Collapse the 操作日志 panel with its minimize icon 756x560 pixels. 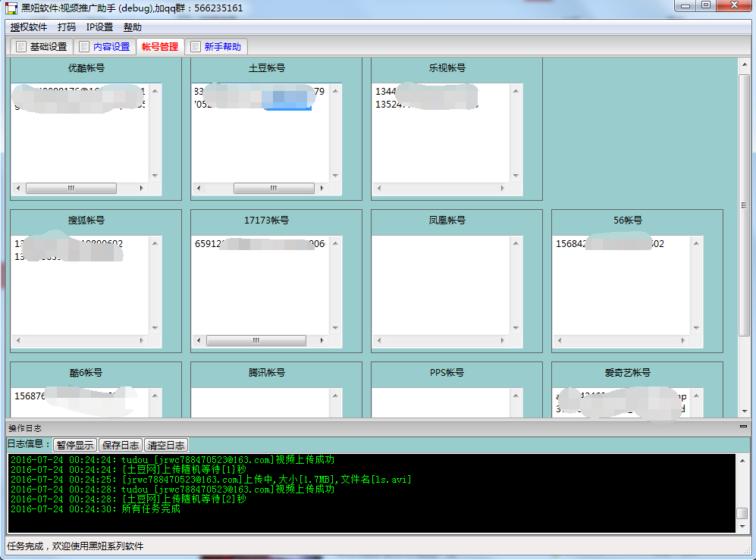point(743,427)
